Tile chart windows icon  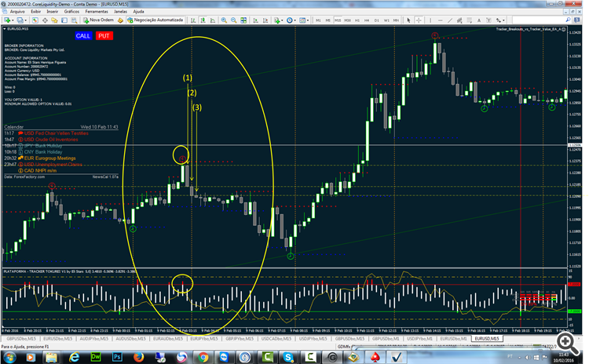[x=243, y=20]
